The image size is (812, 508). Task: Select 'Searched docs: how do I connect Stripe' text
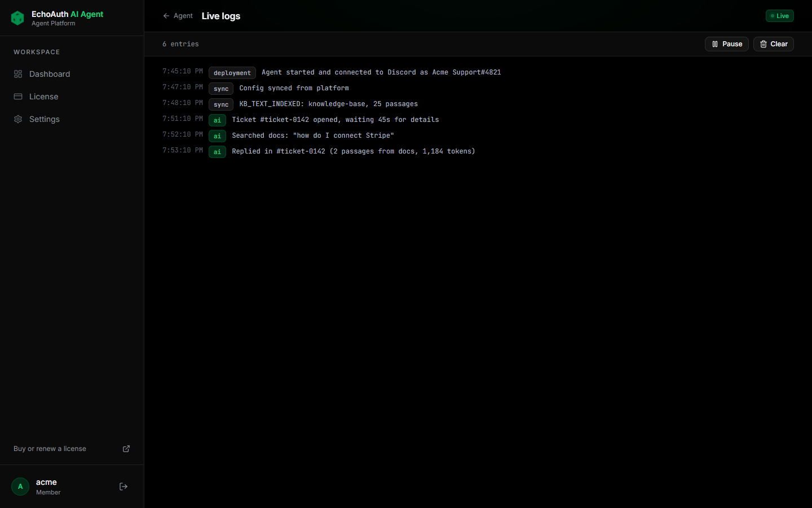313,135
